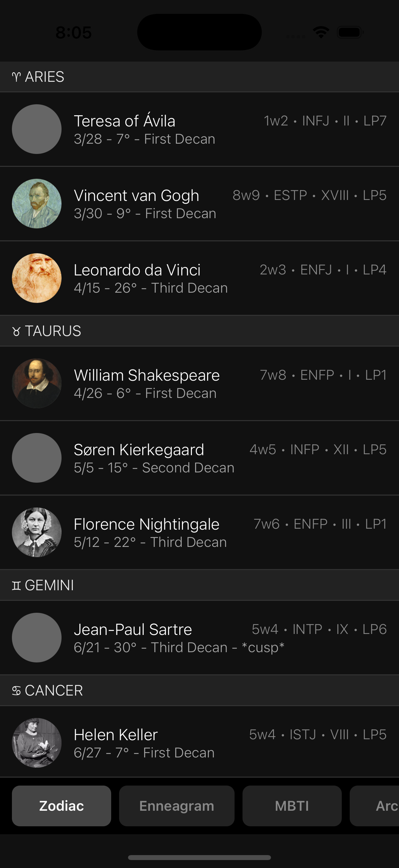The height and width of the screenshot is (868, 399).
Task: Tap Vincent van Gogh's portrait thumbnail
Action: tap(37, 204)
